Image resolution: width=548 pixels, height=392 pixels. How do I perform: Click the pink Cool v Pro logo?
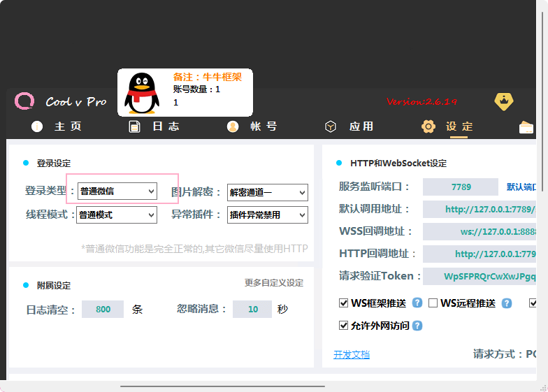click(24, 101)
